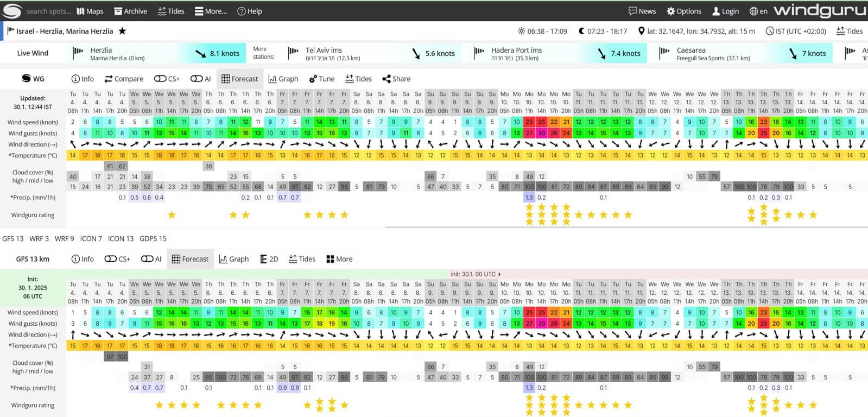The width and height of the screenshot is (868, 417).
Task: Select the ICON 7 model link
Action: (91, 238)
